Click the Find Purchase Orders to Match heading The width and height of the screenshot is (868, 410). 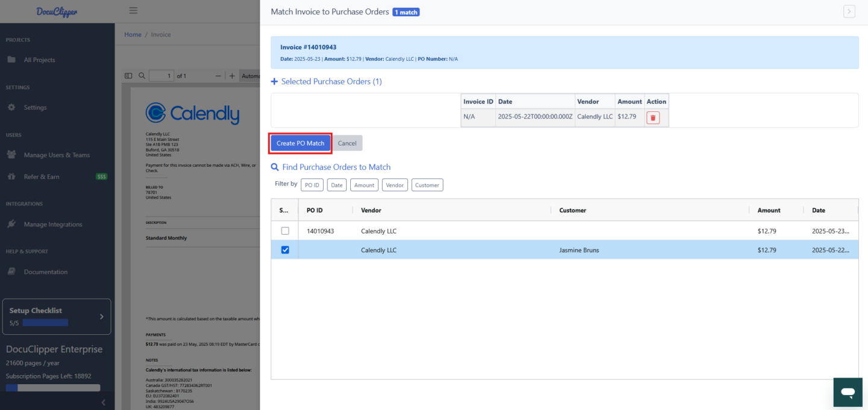click(x=336, y=167)
